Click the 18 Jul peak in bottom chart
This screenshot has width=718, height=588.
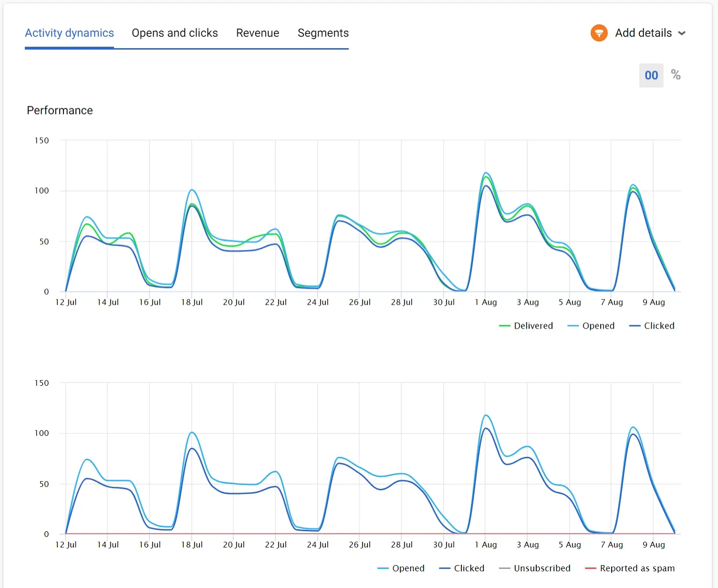192,433
